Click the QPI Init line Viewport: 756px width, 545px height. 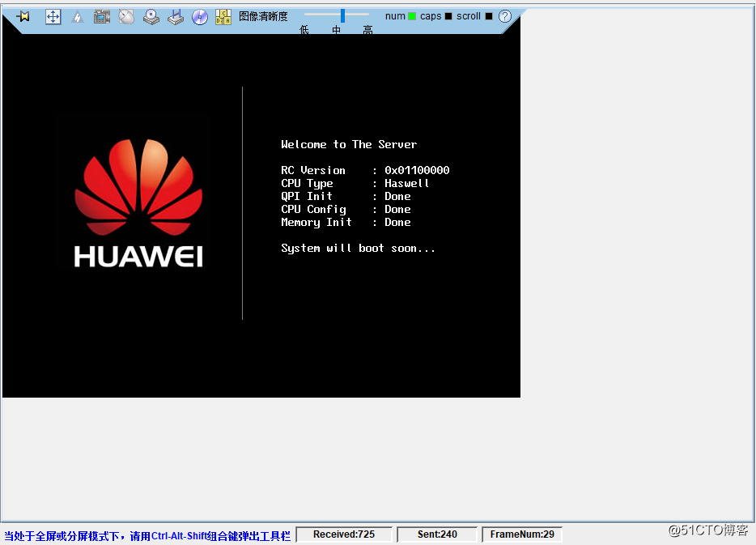coord(346,196)
